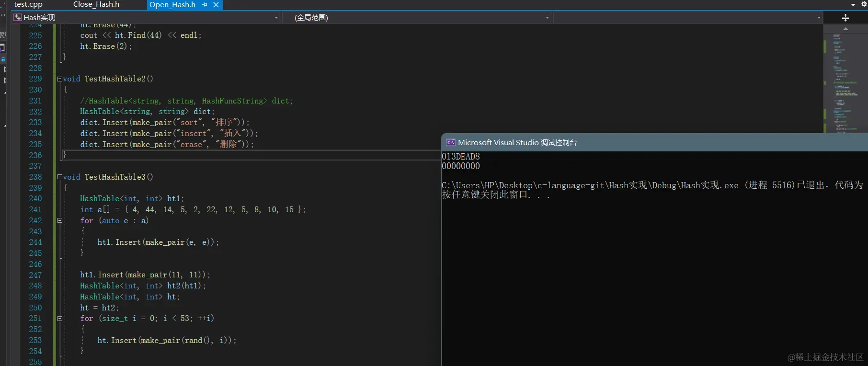
Task: Collapse the TestHashTable2 function
Action: 60,79
